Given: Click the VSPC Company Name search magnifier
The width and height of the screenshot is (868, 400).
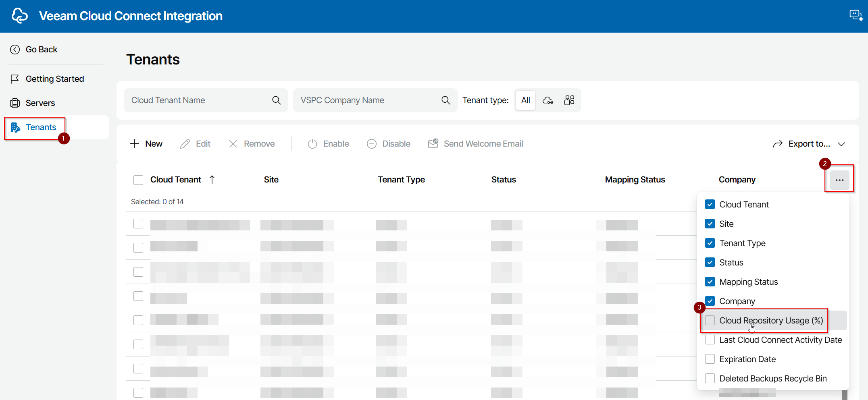Looking at the screenshot, I should coord(446,100).
